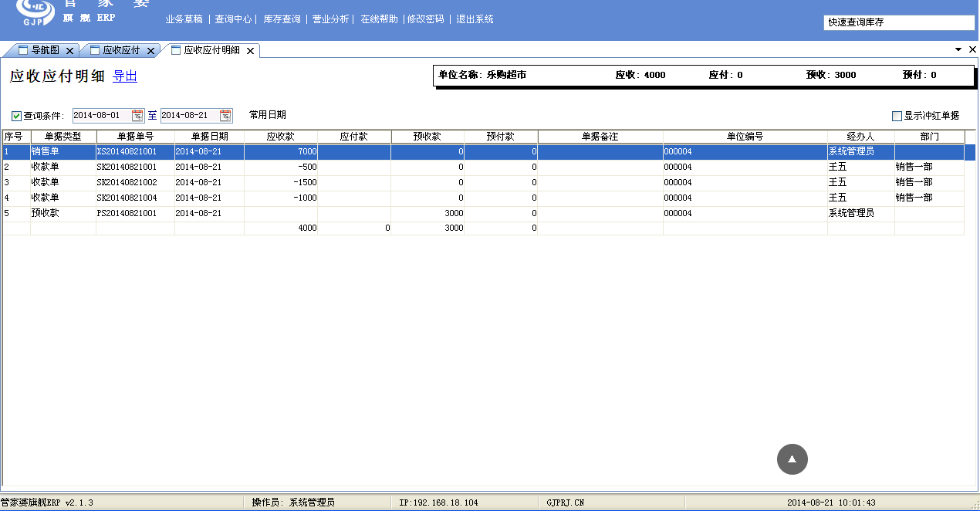Sort by 部门 column header
This screenshot has width=980, height=511.
pyautogui.click(x=930, y=137)
